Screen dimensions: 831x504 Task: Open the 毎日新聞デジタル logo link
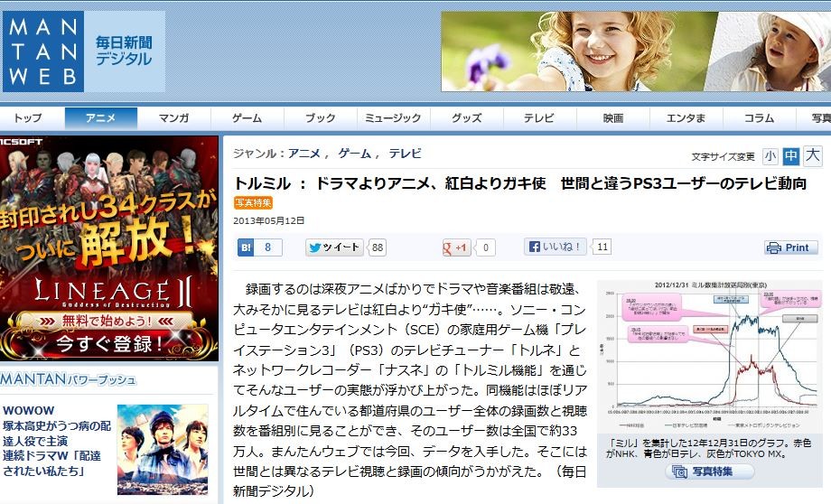124,51
